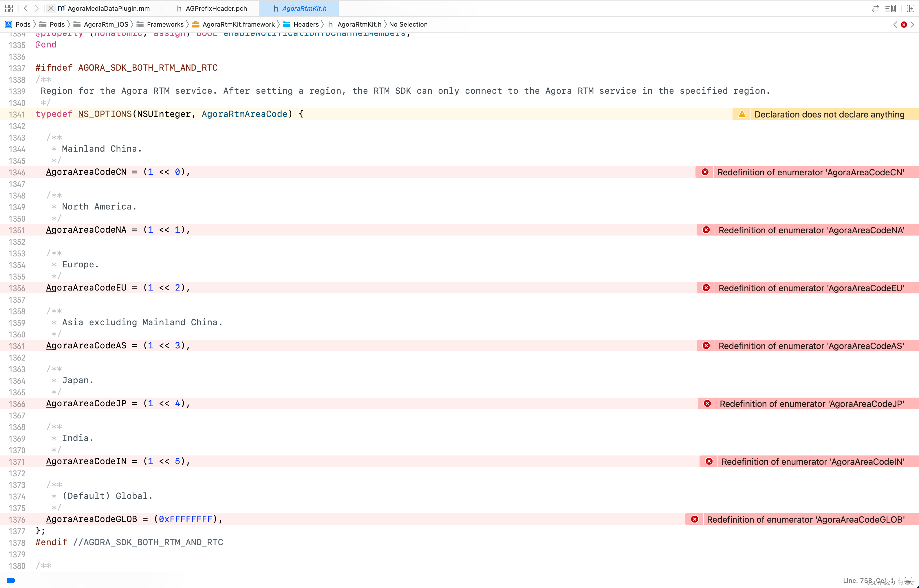Open the related items grid menu
919x588 pixels.
coord(9,8)
